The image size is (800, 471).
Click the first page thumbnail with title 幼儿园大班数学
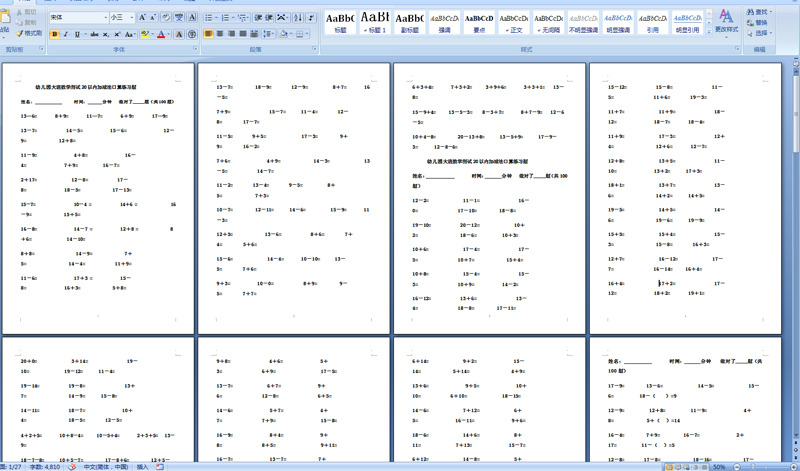tap(98, 199)
